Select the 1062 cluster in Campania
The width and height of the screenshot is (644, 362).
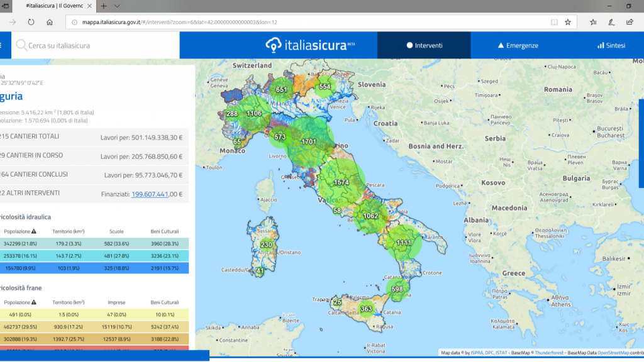(370, 216)
